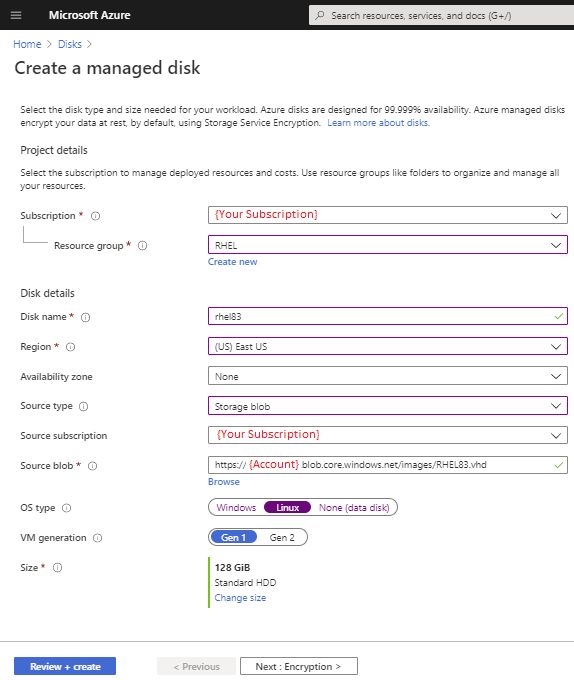This screenshot has width=574, height=680.
Task: Show info tooltip for OS type
Action: click(x=66, y=508)
